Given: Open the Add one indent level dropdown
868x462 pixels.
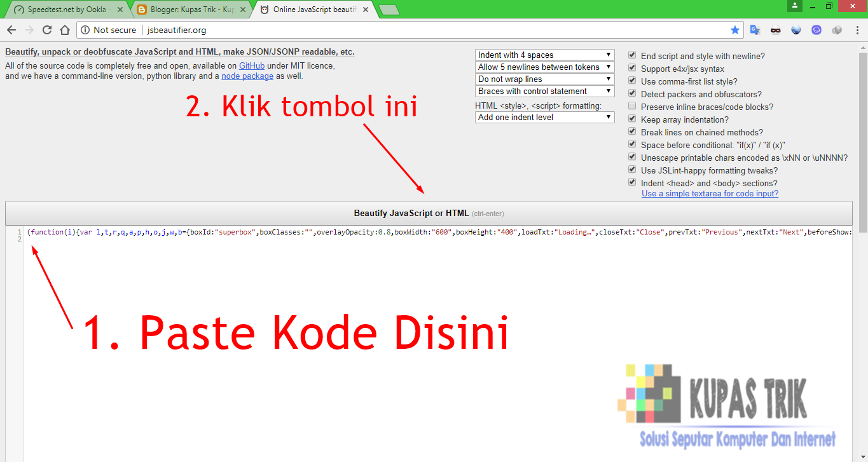Looking at the screenshot, I should 544,117.
